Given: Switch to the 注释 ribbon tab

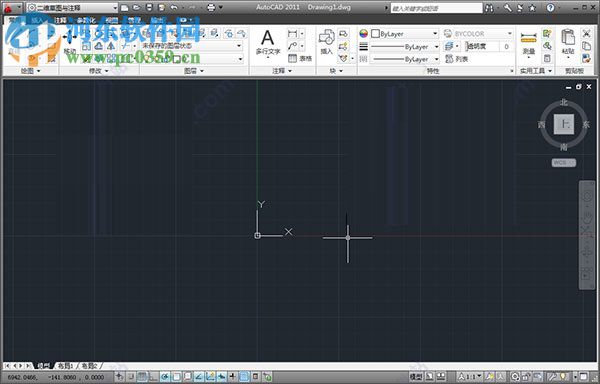Looking at the screenshot, I should point(60,20).
